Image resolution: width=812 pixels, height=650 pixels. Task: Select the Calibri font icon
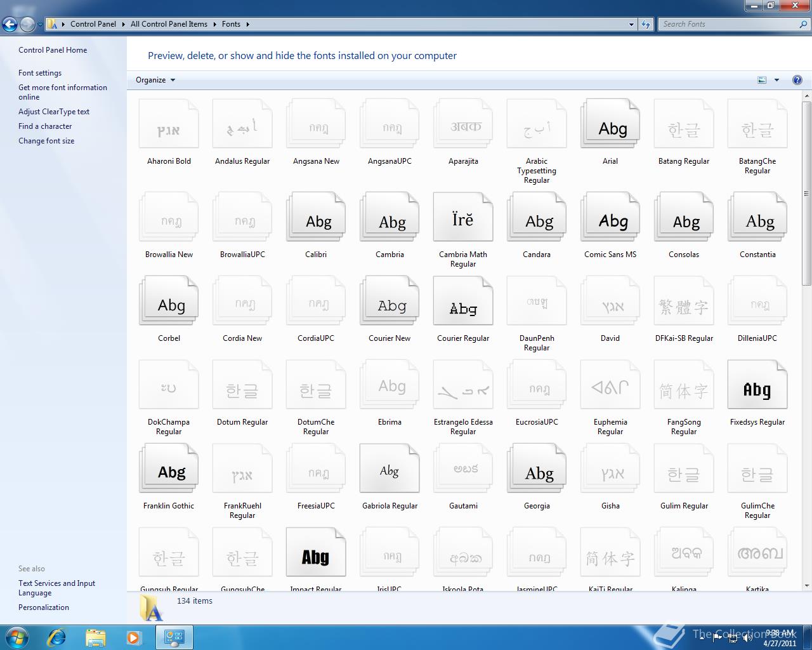click(x=316, y=217)
